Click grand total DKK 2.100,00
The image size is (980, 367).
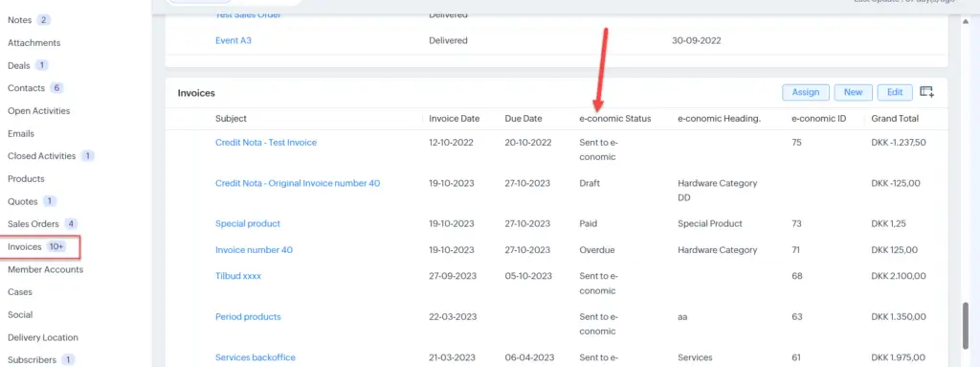(899, 276)
